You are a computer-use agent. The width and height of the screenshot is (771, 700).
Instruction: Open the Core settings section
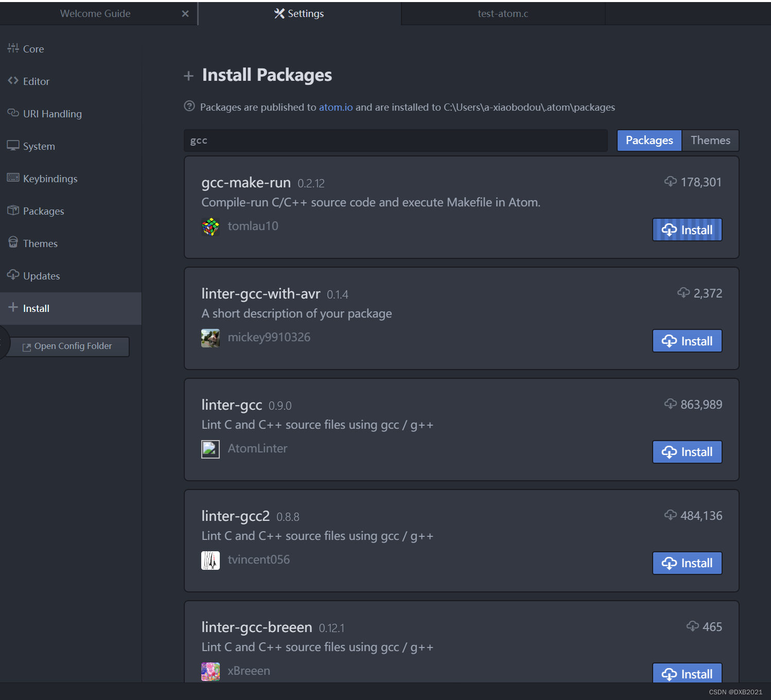pos(71,49)
